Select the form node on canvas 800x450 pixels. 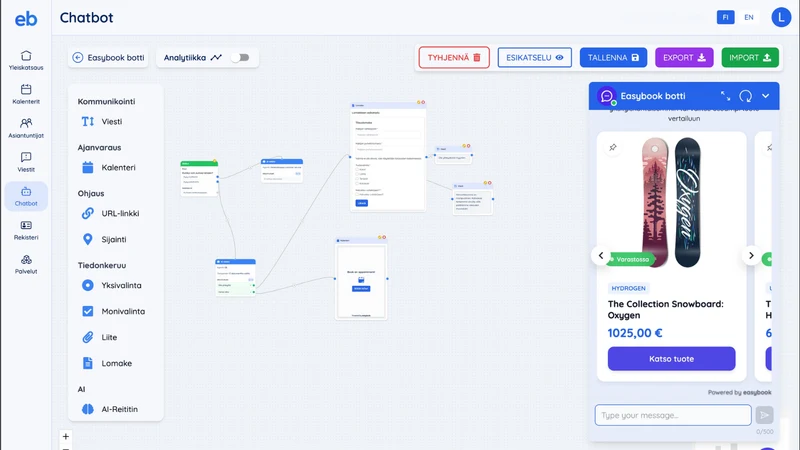coord(388,156)
